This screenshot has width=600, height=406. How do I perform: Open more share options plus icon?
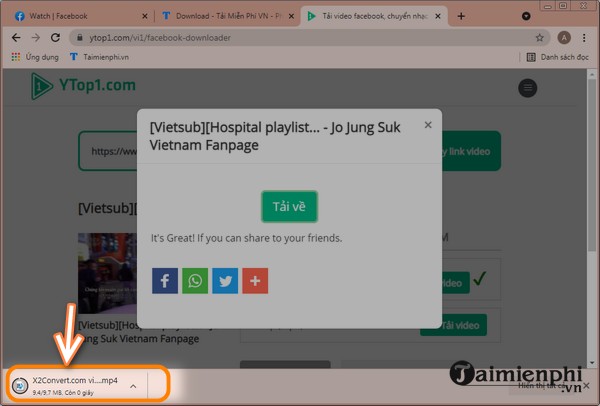tap(255, 281)
